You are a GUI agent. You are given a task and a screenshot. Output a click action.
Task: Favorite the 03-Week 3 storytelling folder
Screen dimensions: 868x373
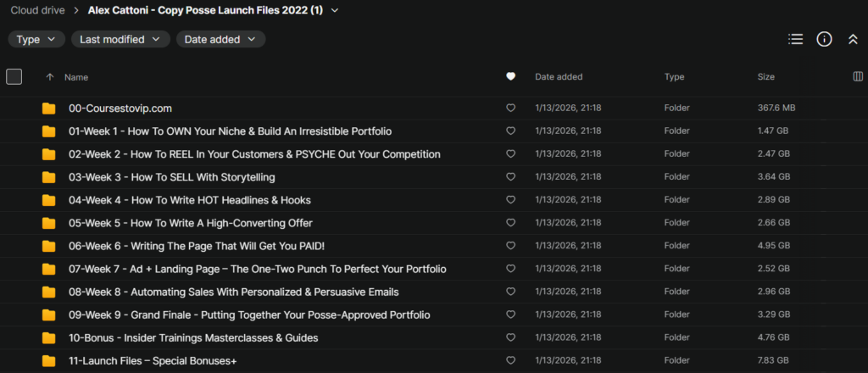click(510, 177)
